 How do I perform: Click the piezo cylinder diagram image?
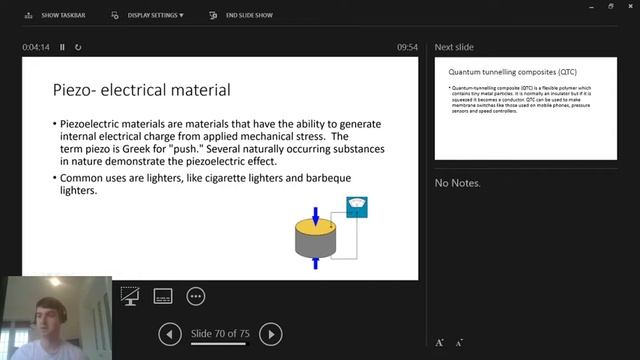click(x=331, y=233)
